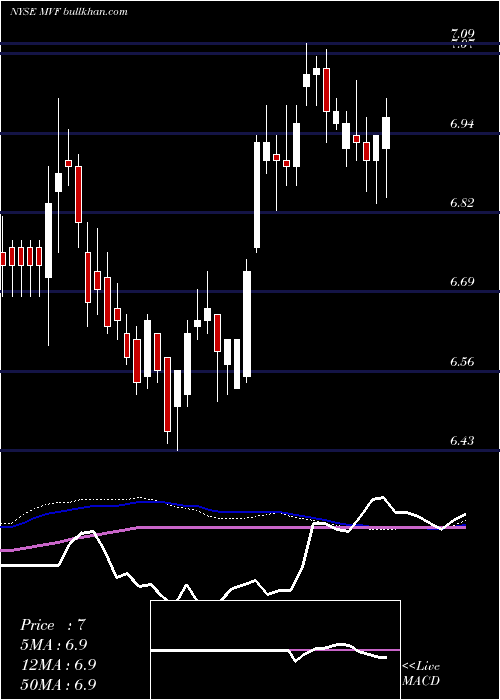Click the Price : 7 readout
Image resolution: width=500 pixels, height=700 pixels.
click(53, 625)
